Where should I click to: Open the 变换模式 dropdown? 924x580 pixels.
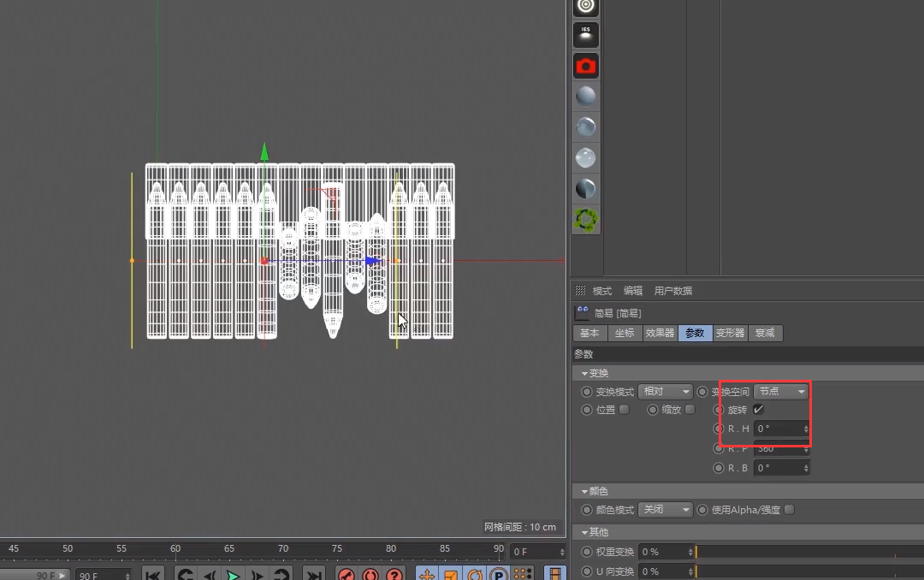pos(665,392)
